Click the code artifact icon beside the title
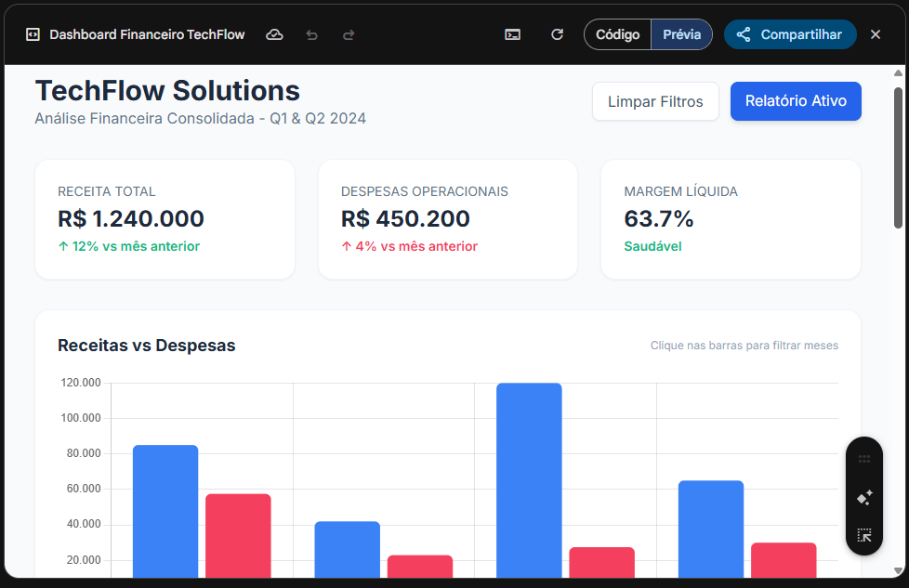This screenshot has height=588, width=909. tap(33, 34)
